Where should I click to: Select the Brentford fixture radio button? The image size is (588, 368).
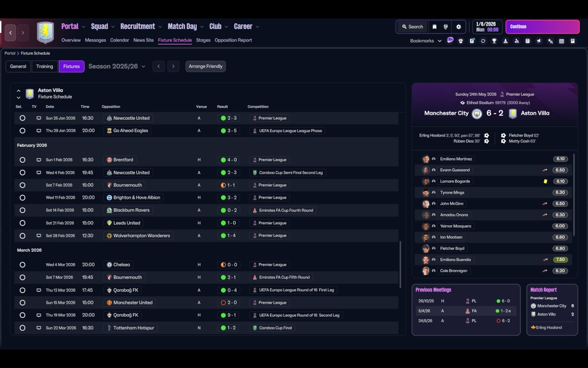[23, 160]
